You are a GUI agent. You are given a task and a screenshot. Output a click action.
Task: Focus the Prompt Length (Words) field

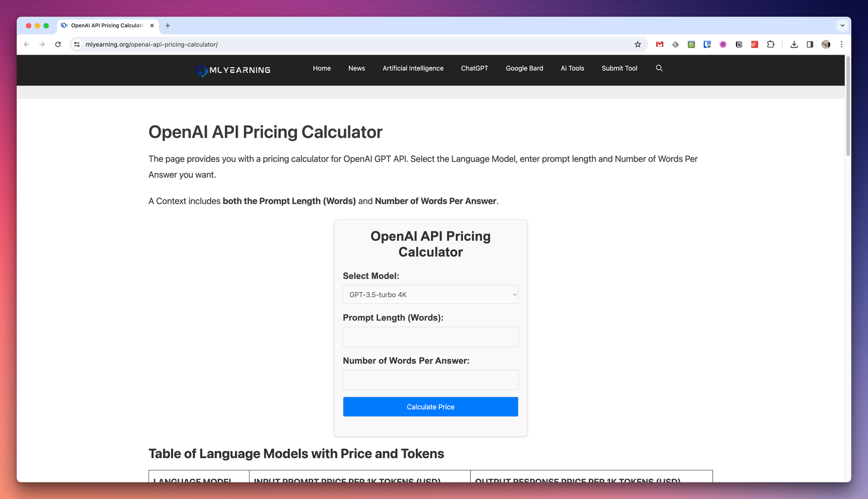430,337
